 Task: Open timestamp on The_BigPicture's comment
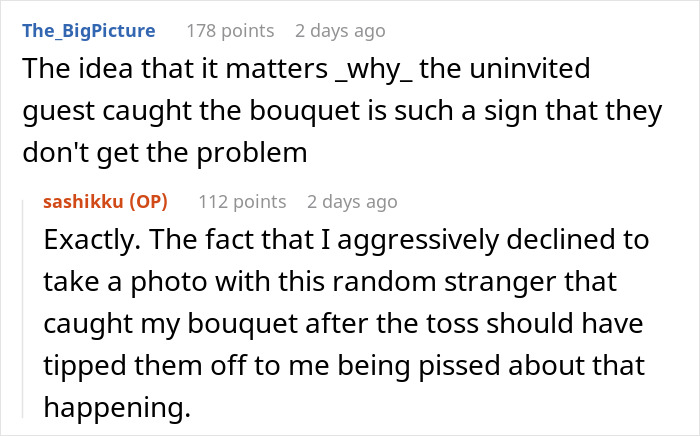coord(341,30)
